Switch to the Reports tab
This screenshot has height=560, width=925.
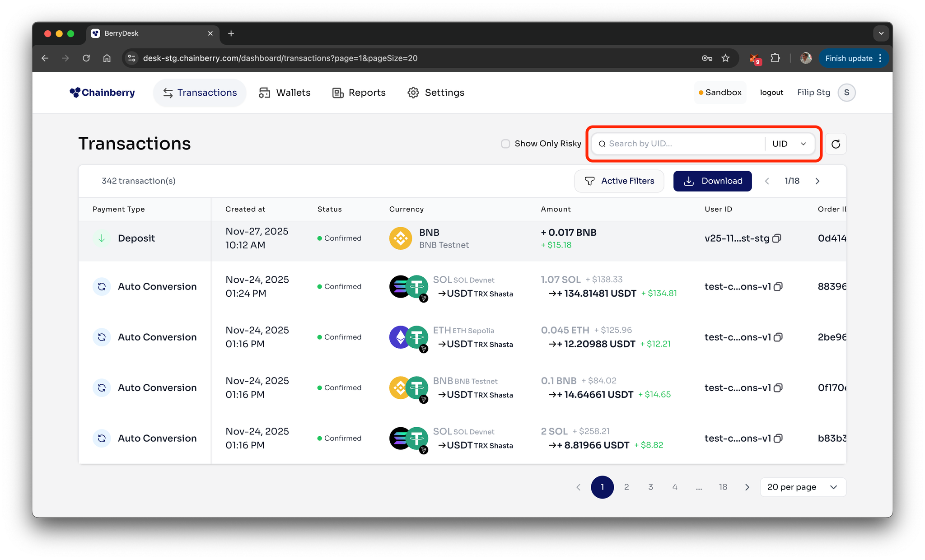pos(359,93)
